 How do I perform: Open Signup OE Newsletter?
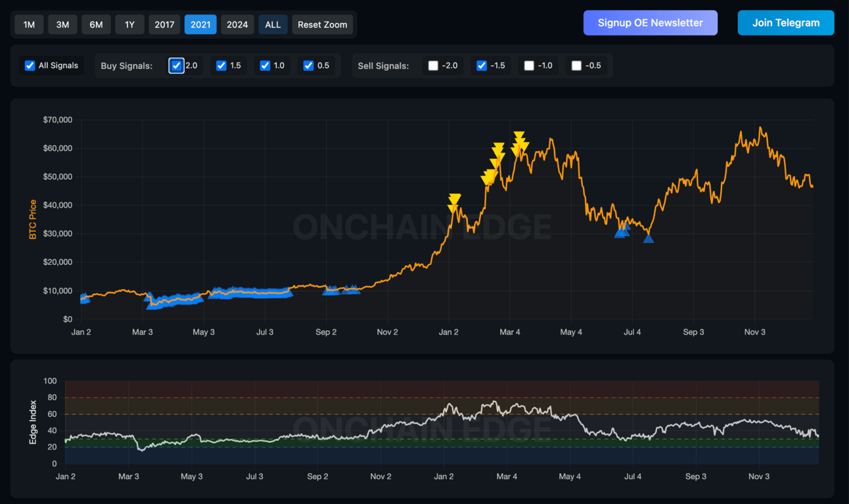click(x=651, y=22)
